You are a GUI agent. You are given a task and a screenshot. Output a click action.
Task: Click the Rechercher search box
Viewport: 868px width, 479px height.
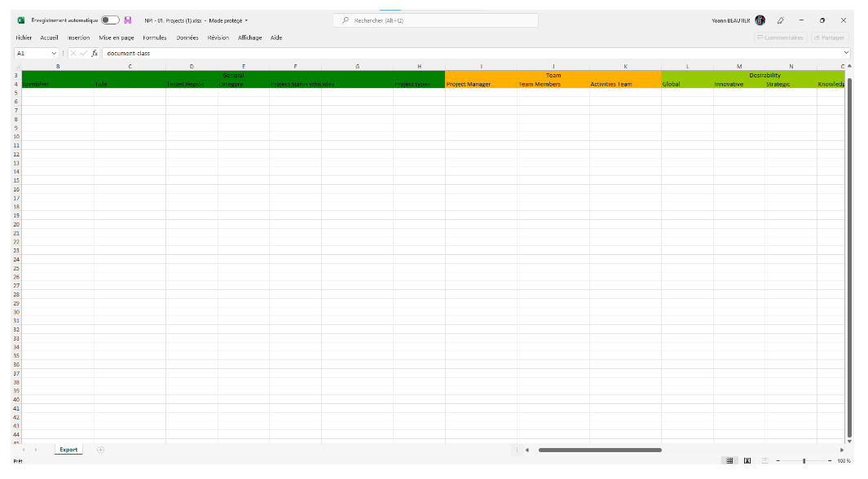point(435,20)
